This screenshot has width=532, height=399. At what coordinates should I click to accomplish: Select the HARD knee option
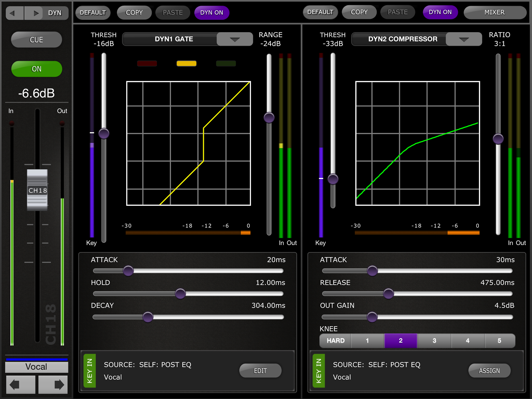pos(336,341)
